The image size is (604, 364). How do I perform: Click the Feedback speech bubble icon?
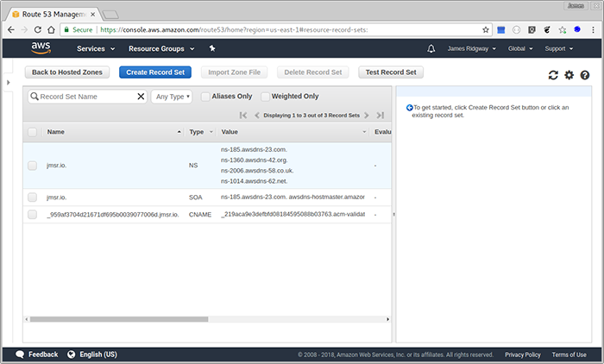click(20, 355)
